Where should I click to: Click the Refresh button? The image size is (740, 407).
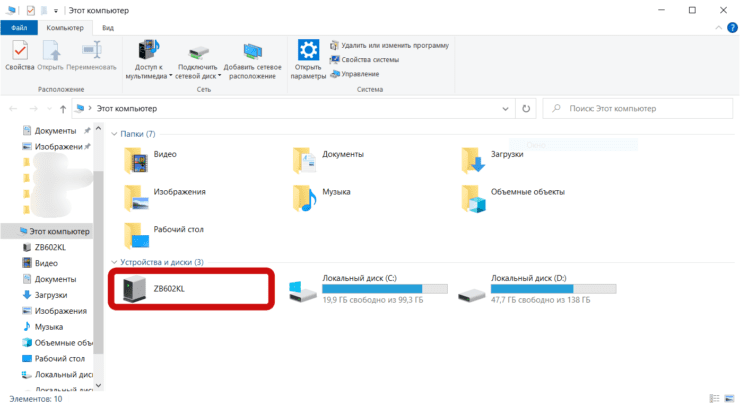click(x=526, y=109)
